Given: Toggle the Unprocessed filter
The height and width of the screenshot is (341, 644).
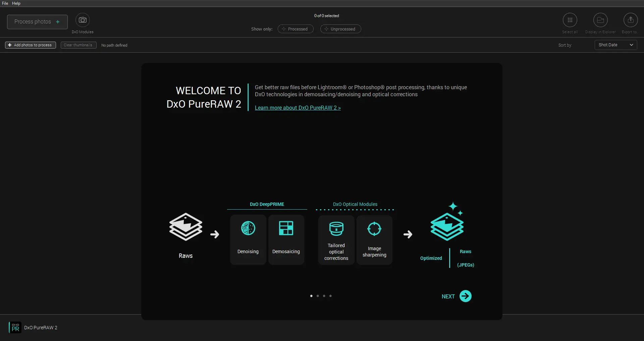Looking at the screenshot, I should click(x=340, y=29).
